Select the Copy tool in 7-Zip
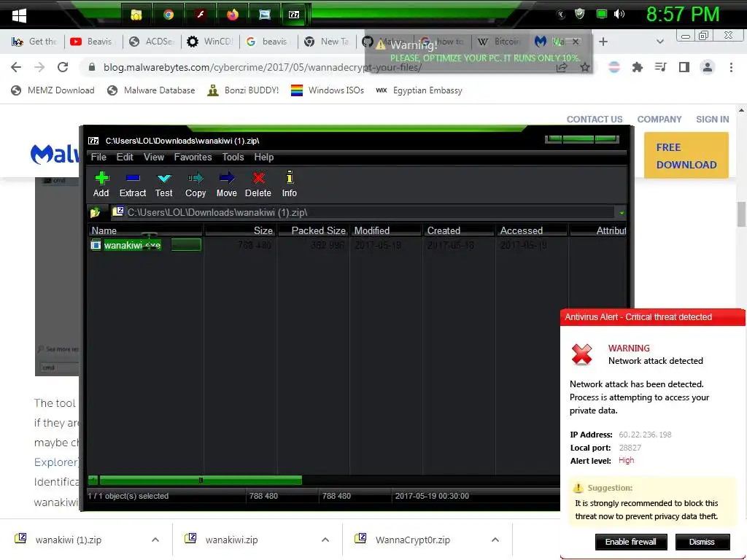The height and width of the screenshot is (560, 747). click(196, 184)
